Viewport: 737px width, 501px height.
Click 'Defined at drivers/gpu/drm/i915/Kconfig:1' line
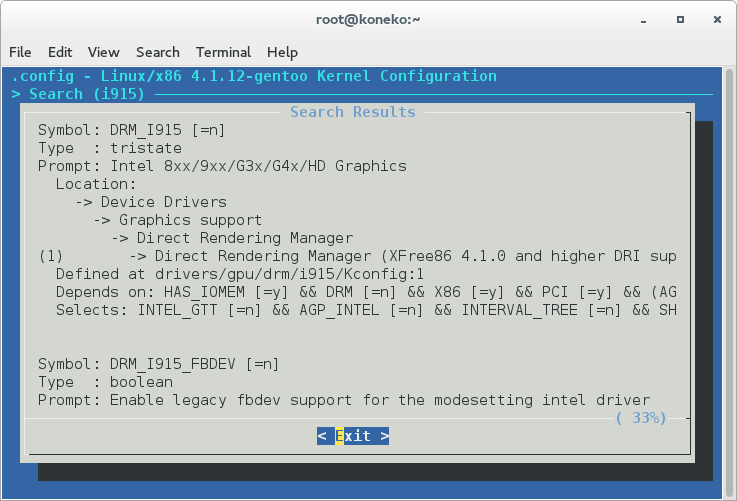click(x=240, y=274)
